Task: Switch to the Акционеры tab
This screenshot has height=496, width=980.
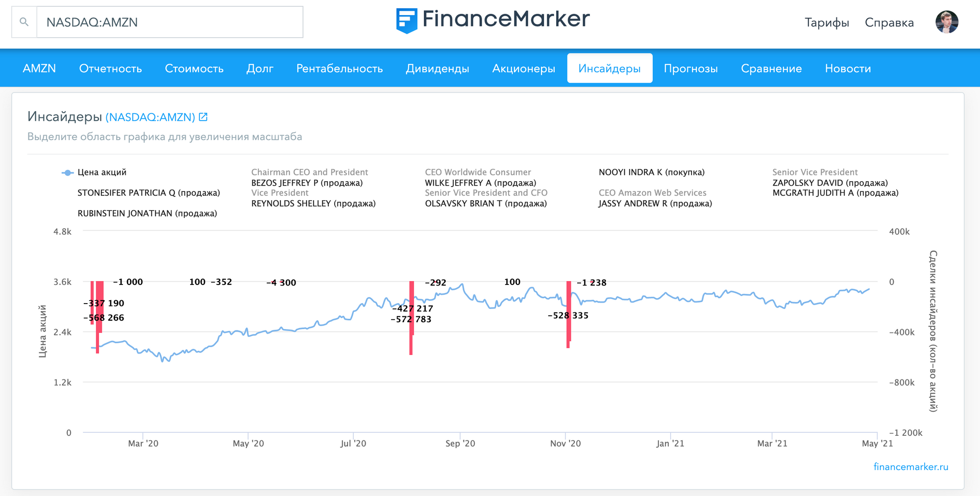Action: click(x=523, y=68)
